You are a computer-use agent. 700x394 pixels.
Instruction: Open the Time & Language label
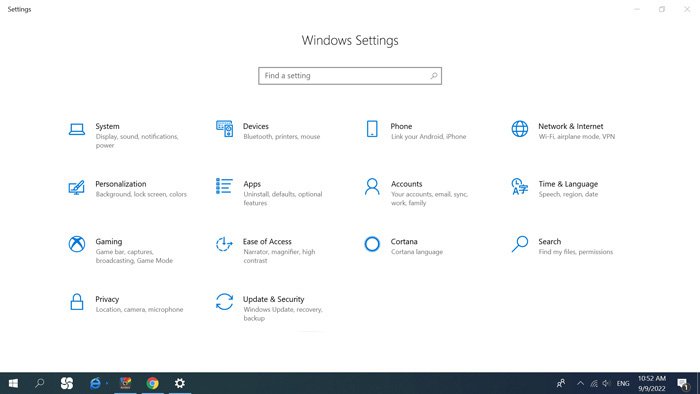(568, 184)
